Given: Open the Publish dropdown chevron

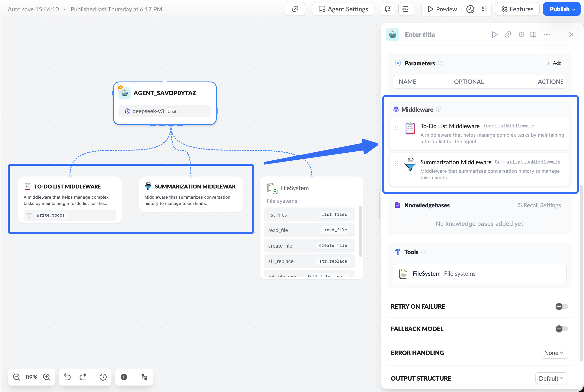Looking at the screenshot, I should pos(574,9).
